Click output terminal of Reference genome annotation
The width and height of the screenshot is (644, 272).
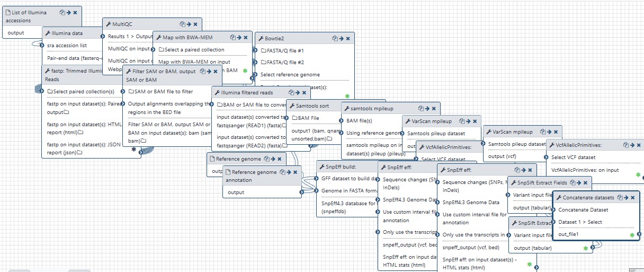(302, 192)
